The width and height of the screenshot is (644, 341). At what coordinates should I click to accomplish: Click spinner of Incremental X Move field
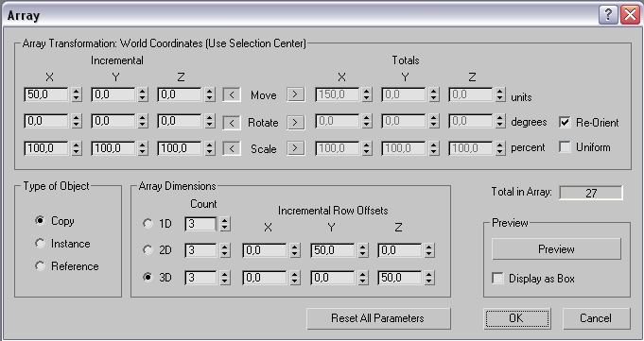pos(77,94)
